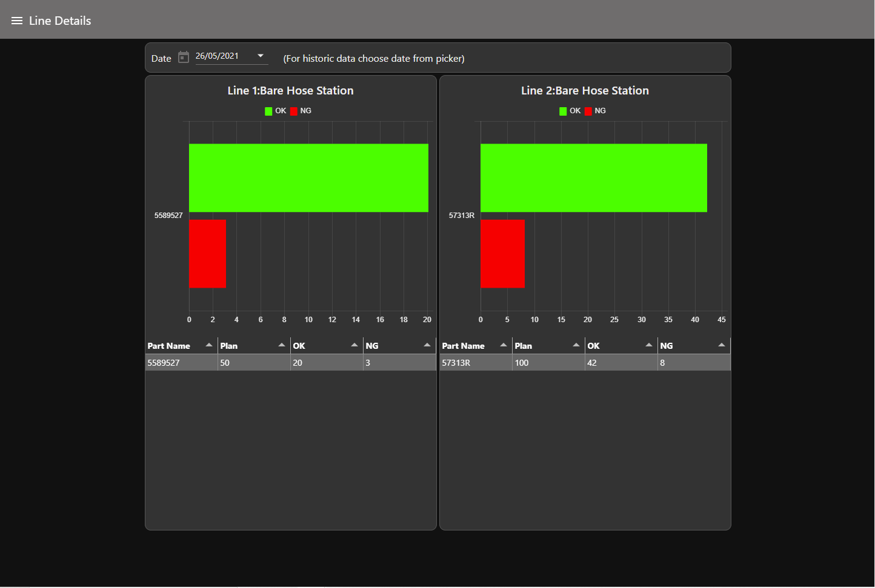Click OK header text in Line 2 table
875x588 pixels.
[594, 346]
